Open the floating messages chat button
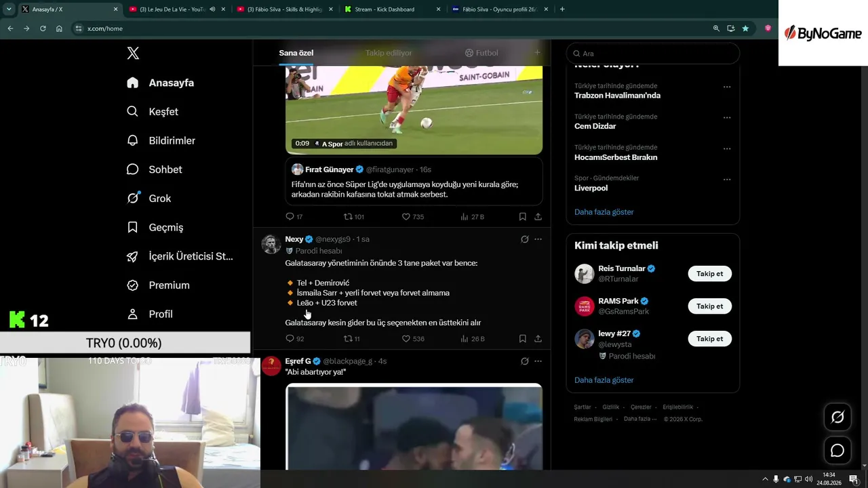This screenshot has height=488, width=868. pyautogui.click(x=837, y=450)
